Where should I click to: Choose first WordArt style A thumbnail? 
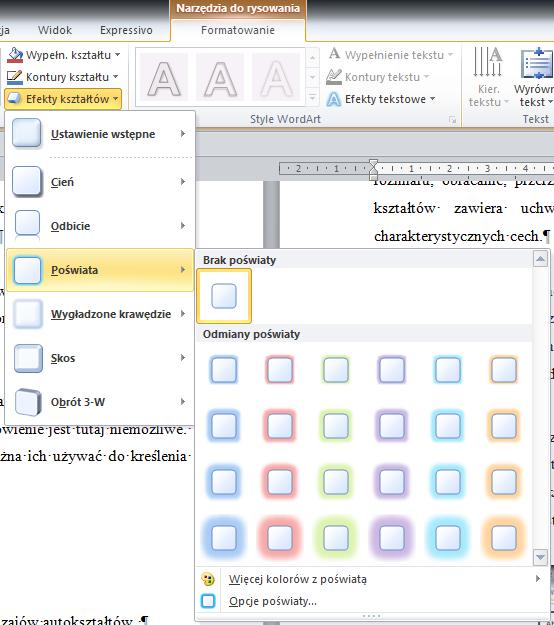(x=164, y=77)
